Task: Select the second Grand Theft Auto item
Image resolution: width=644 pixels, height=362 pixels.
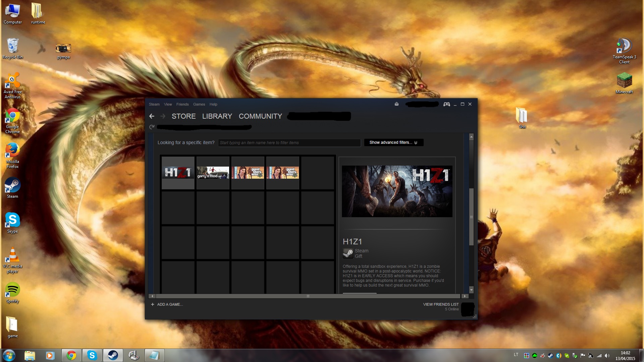Action: point(283,173)
